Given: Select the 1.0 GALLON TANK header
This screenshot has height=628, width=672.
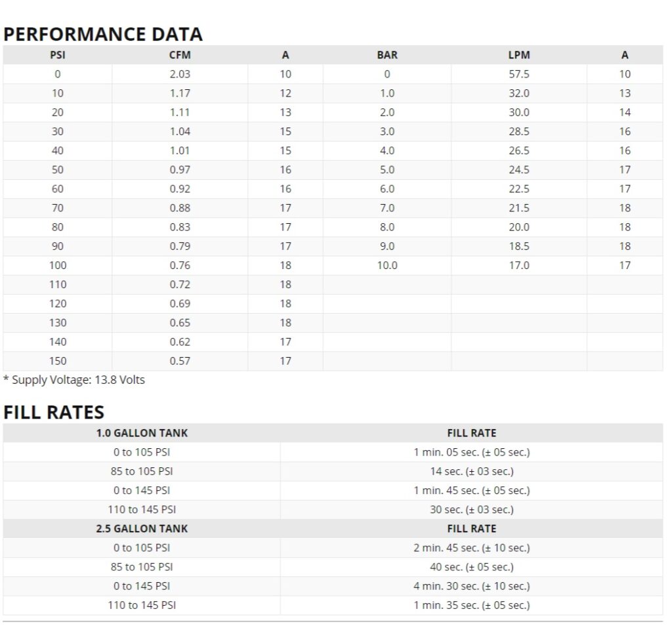Looking at the screenshot, I should coord(142,433).
